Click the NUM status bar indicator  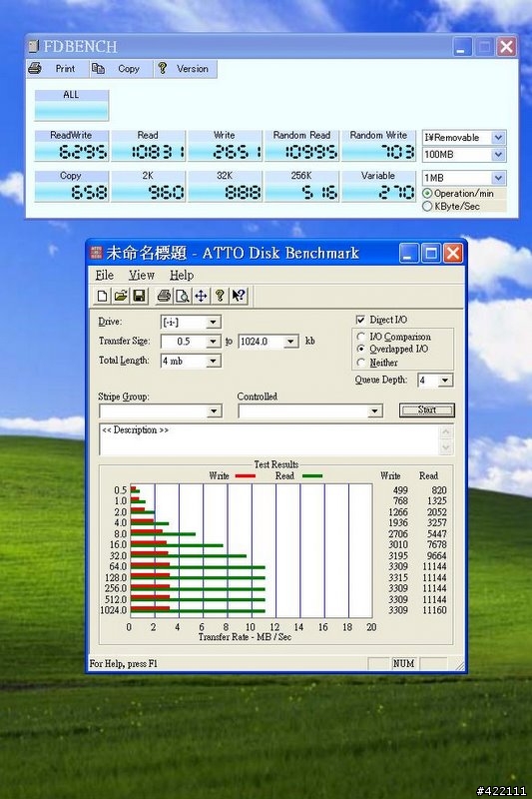[403, 663]
